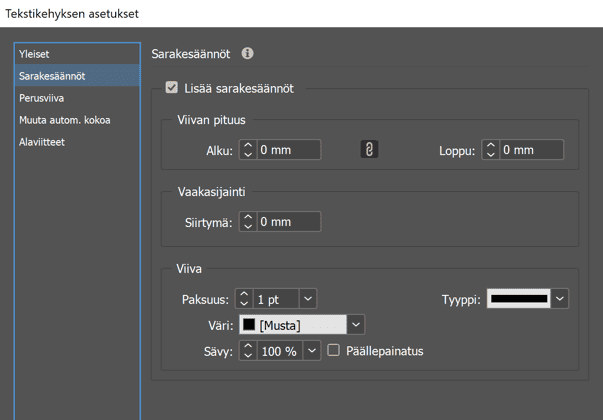Toggle the chain link icon between Alku and Loppu

pos(369,149)
